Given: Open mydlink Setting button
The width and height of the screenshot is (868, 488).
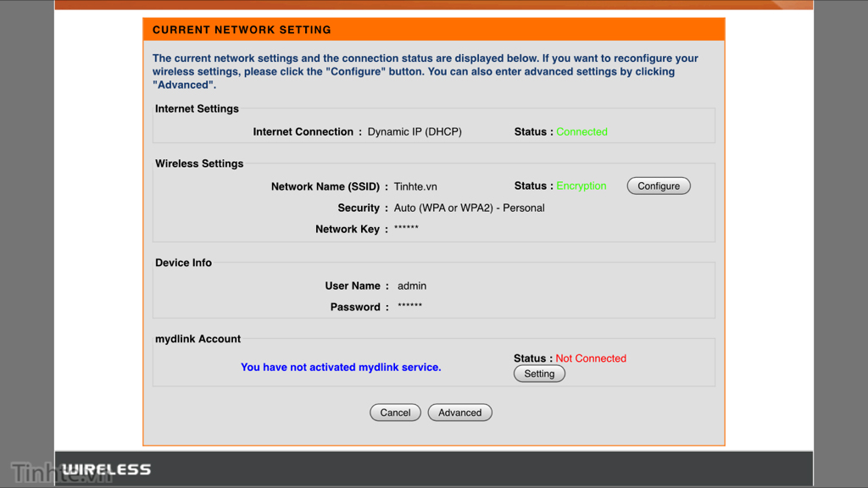Looking at the screenshot, I should (x=539, y=374).
